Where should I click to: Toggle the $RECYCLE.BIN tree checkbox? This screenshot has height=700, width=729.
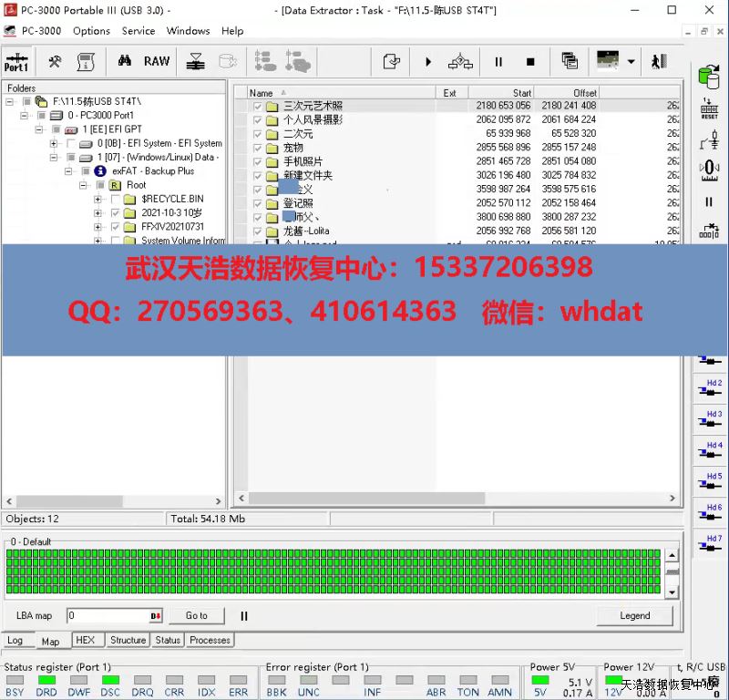coord(116,199)
